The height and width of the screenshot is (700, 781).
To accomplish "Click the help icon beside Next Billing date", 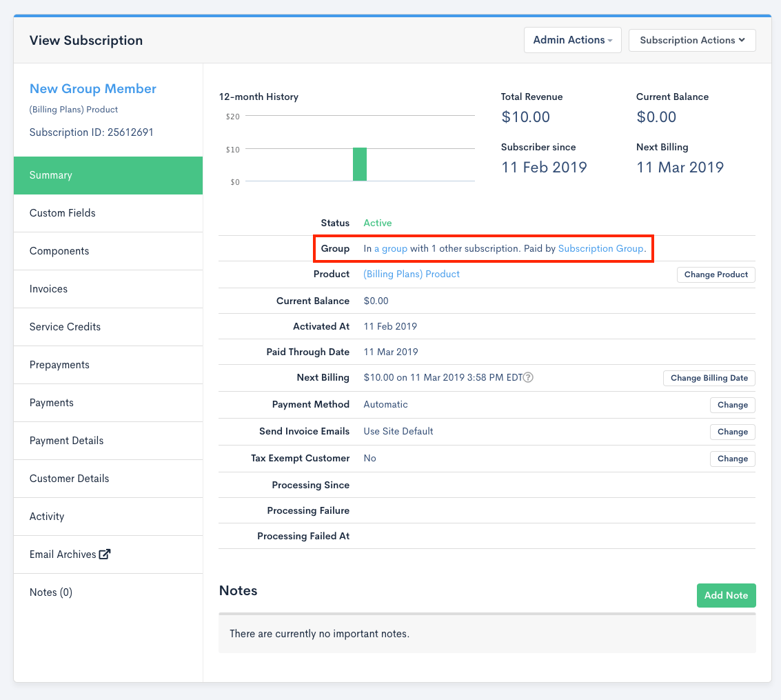I will (x=529, y=378).
